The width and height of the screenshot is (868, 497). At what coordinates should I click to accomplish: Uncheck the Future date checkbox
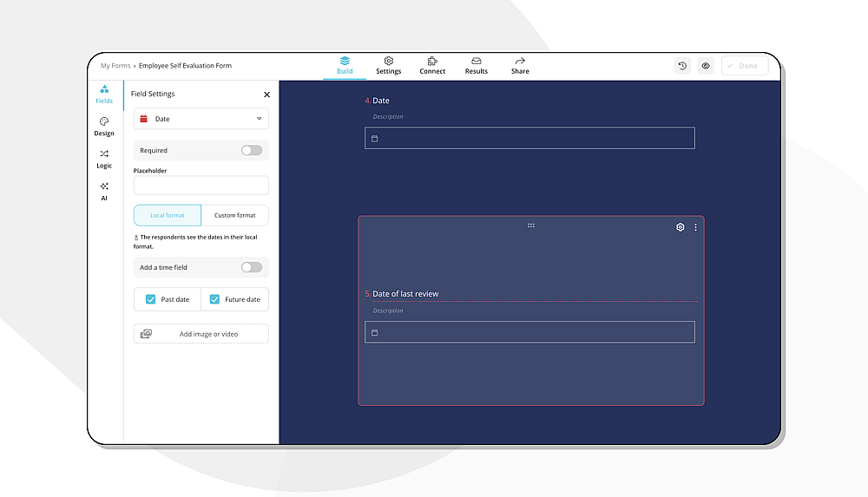(x=214, y=299)
